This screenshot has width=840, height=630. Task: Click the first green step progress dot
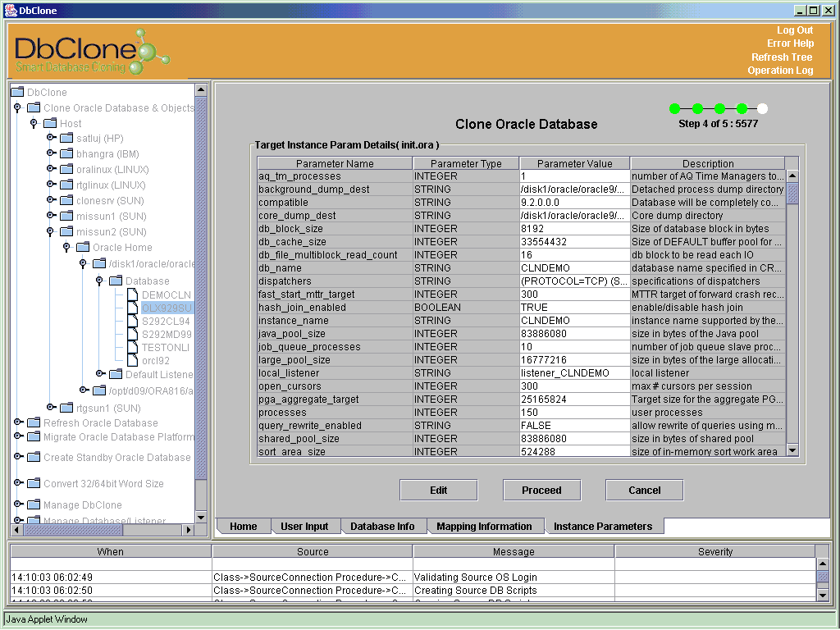click(675, 109)
